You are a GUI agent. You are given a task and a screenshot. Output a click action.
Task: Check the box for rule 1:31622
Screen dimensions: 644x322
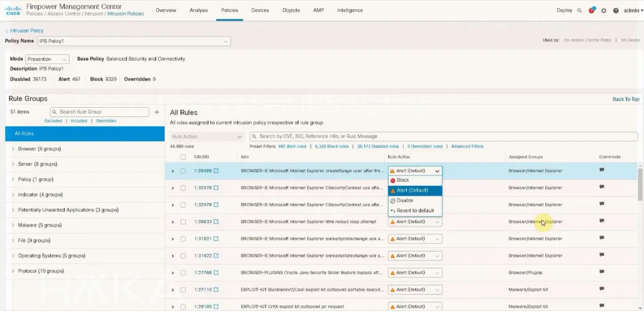coord(183,256)
